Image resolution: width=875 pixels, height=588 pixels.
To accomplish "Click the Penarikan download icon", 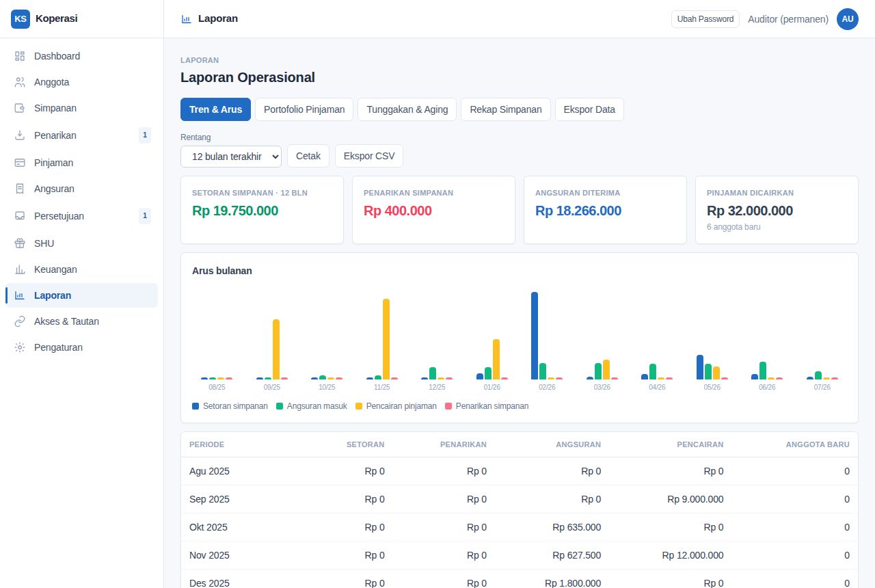I will point(20,135).
